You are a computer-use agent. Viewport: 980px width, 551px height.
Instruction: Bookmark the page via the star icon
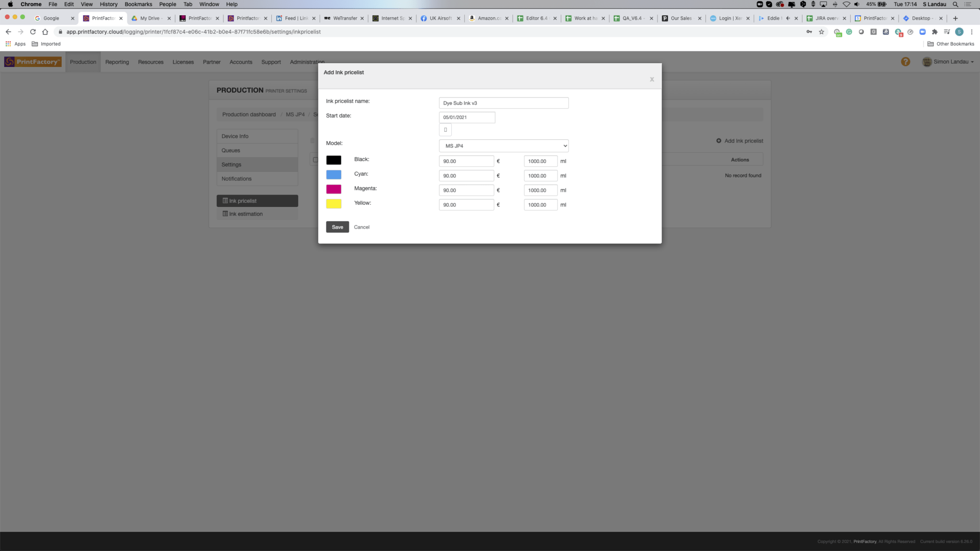822,32
